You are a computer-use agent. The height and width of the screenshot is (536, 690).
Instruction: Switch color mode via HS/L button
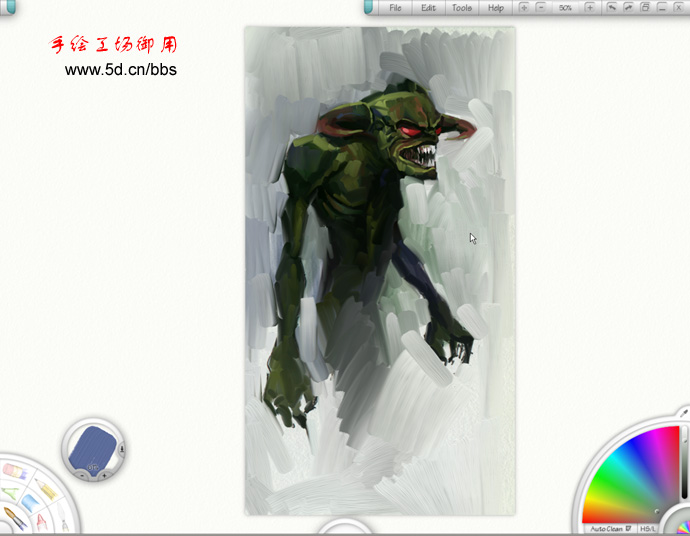[647, 529]
